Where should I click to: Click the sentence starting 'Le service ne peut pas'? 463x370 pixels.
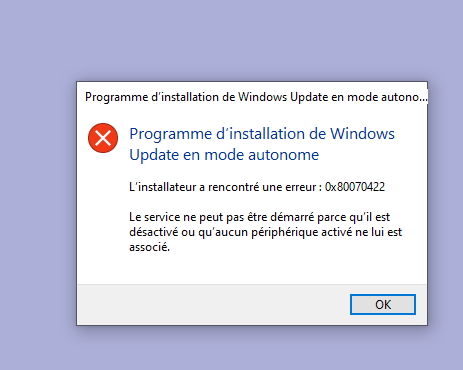click(265, 232)
